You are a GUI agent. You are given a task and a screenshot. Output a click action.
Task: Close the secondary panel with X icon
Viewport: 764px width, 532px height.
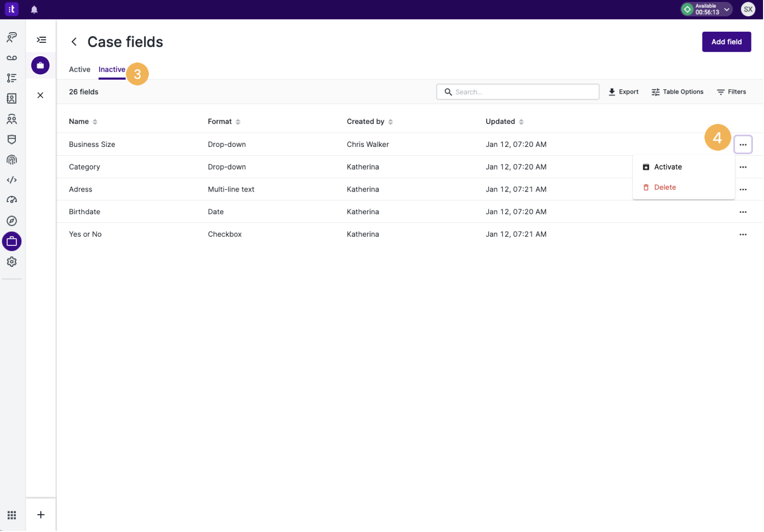[x=40, y=95]
